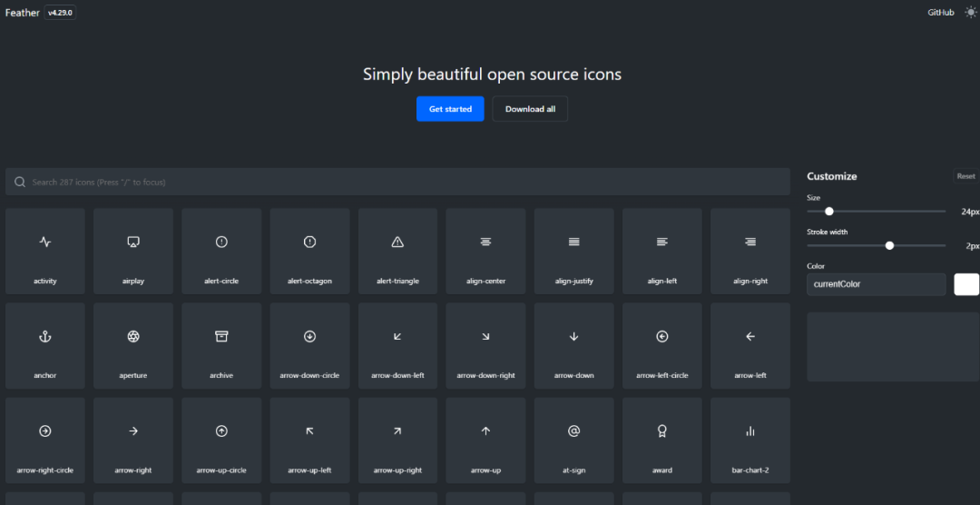
Task: Choose the arrow-up icon card
Action: pos(485,440)
